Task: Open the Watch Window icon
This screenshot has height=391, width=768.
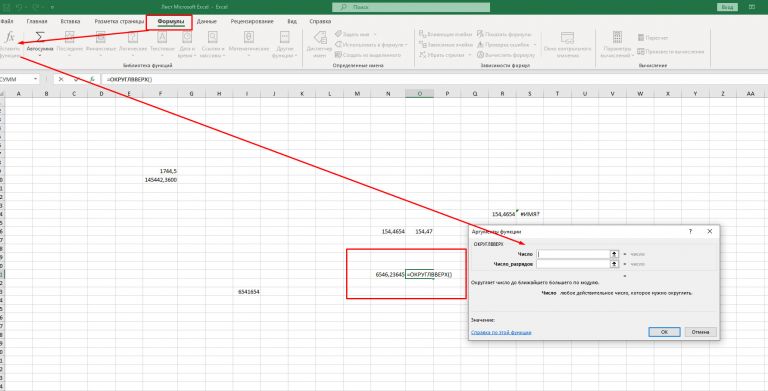Action: coord(567,38)
